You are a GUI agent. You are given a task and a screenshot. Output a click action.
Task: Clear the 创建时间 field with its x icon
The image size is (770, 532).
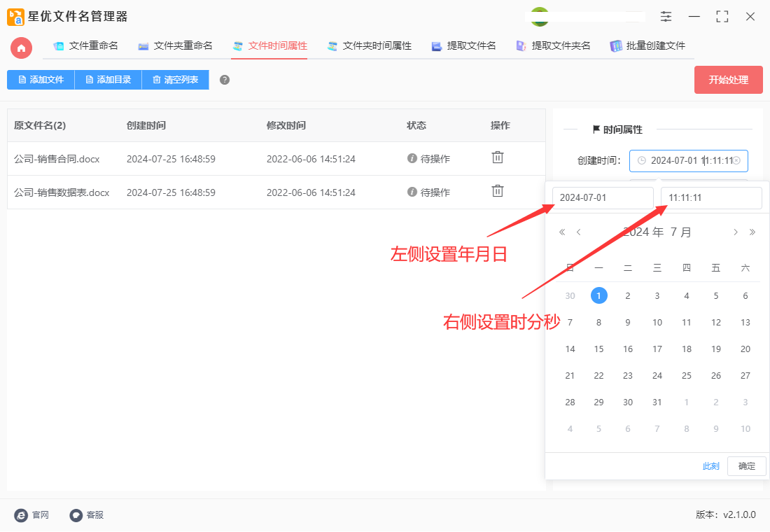tap(736, 160)
